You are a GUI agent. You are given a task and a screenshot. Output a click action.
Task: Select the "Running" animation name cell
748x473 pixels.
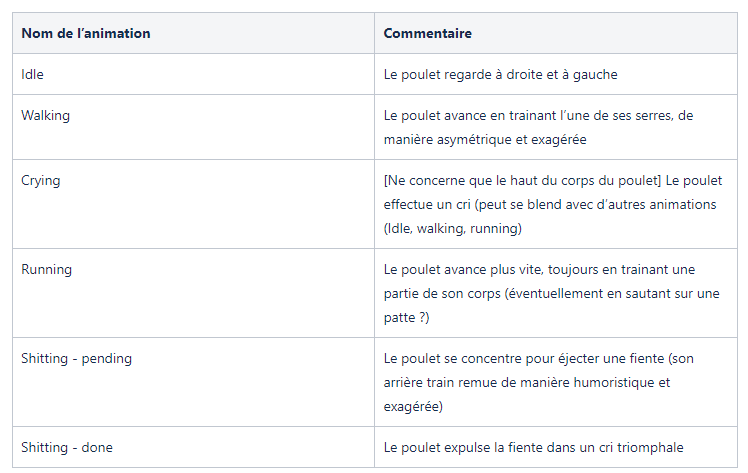pos(47,270)
